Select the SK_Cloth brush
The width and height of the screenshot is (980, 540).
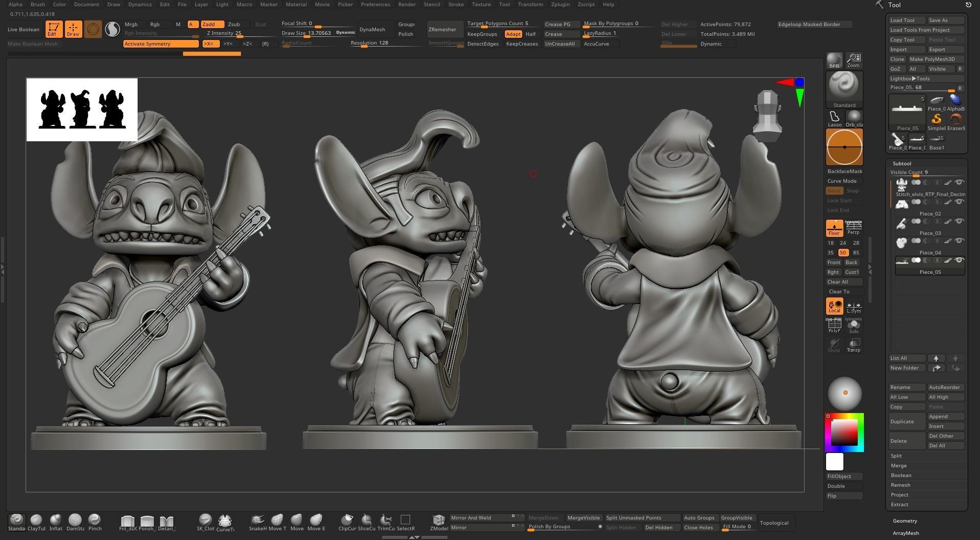pyautogui.click(x=206, y=522)
